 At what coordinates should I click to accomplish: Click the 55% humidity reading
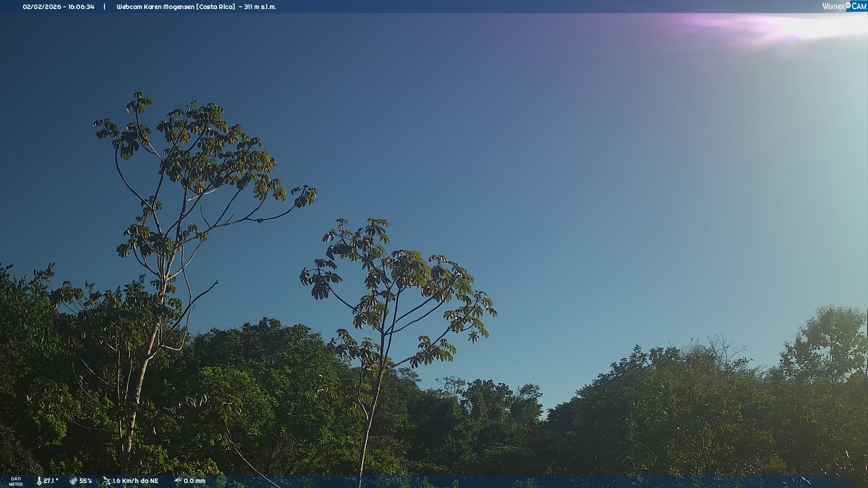(86, 481)
